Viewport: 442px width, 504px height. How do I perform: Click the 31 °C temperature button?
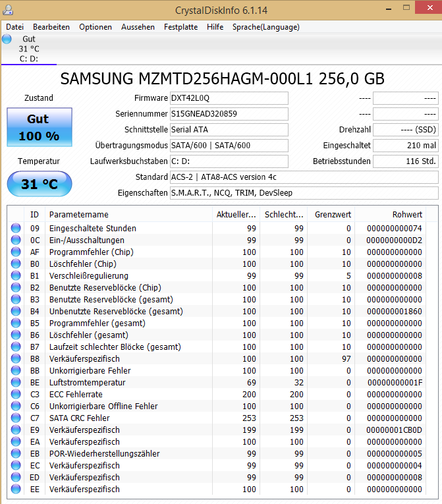[40, 184]
